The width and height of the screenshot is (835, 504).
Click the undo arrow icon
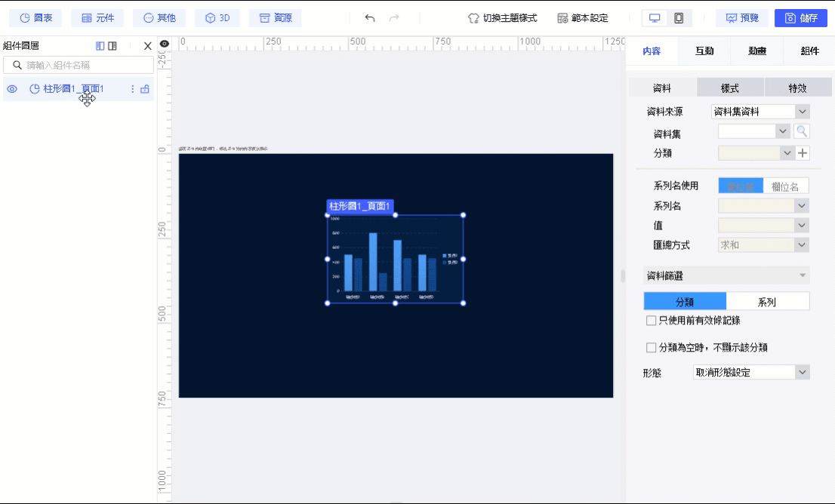370,18
